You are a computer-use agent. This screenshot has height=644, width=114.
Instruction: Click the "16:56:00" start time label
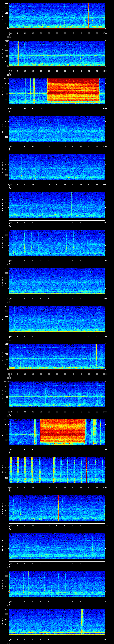tap(9, 412)
